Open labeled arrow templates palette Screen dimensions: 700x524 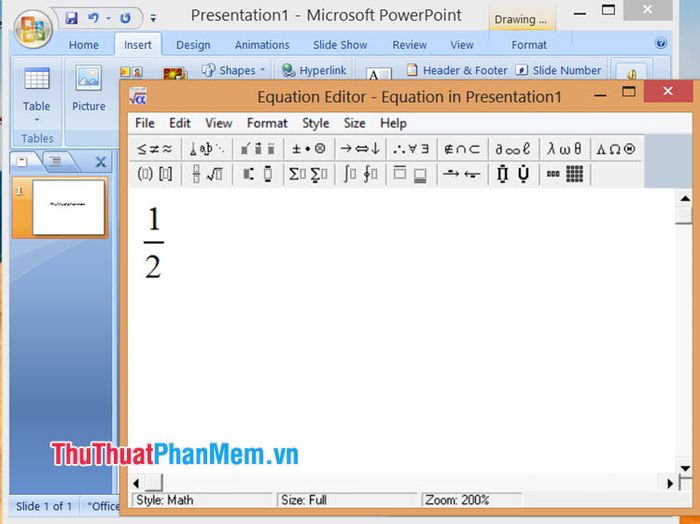tap(462, 174)
